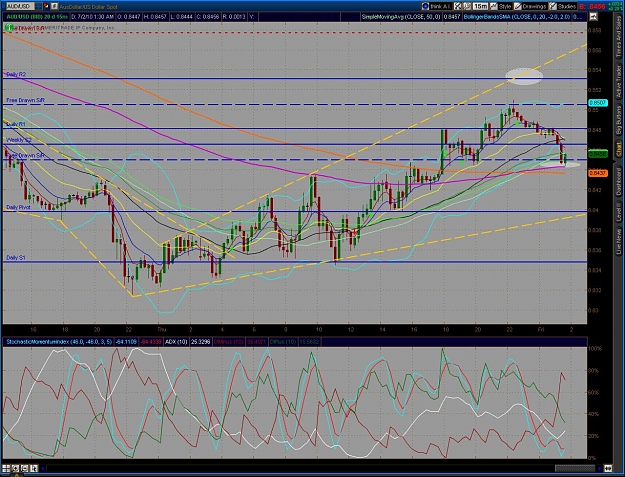Screen dimensions: 625x477
Task: Click the scroll-left arrow at chart bottom
Action: pos(42,468)
